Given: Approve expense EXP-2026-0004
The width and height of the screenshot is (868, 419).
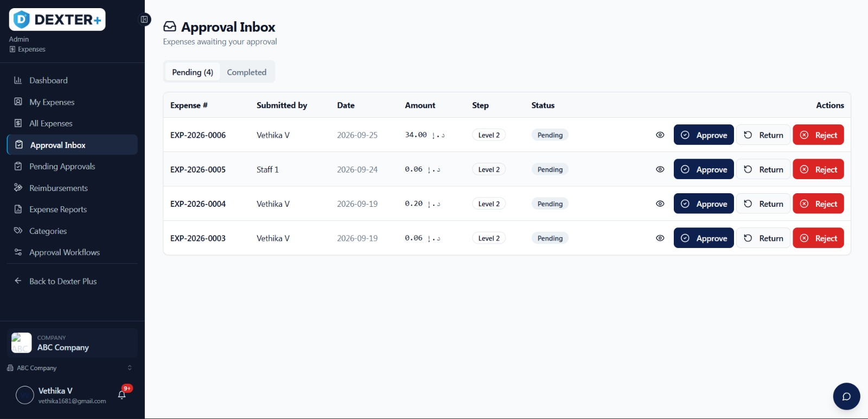Looking at the screenshot, I should point(704,204).
